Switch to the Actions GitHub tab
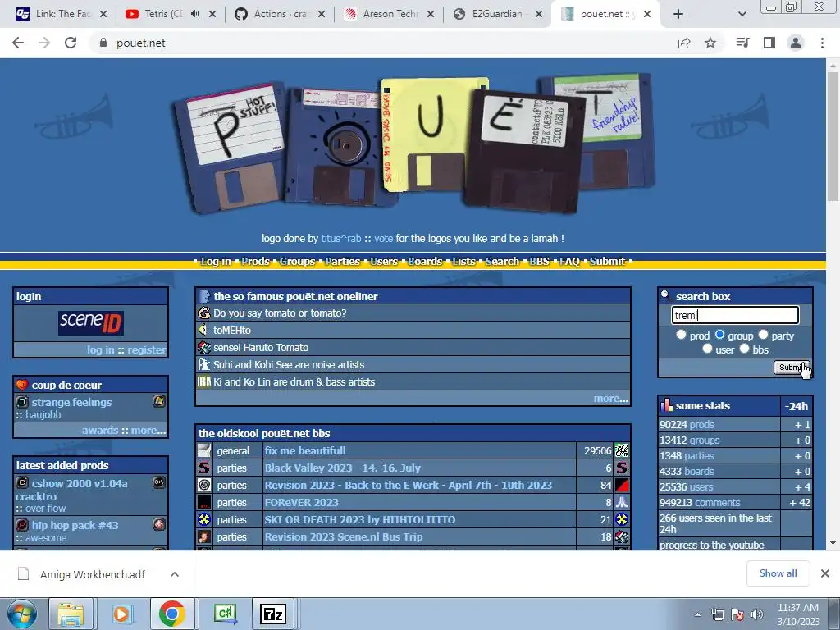 click(281, 14)
